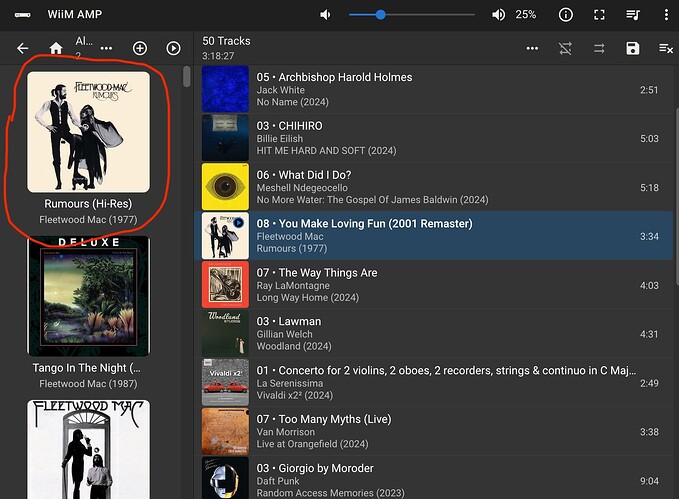Go to the Home screen
Viewport: 679px width, 499px height.
pyautogui.click(x=56, y=48)
